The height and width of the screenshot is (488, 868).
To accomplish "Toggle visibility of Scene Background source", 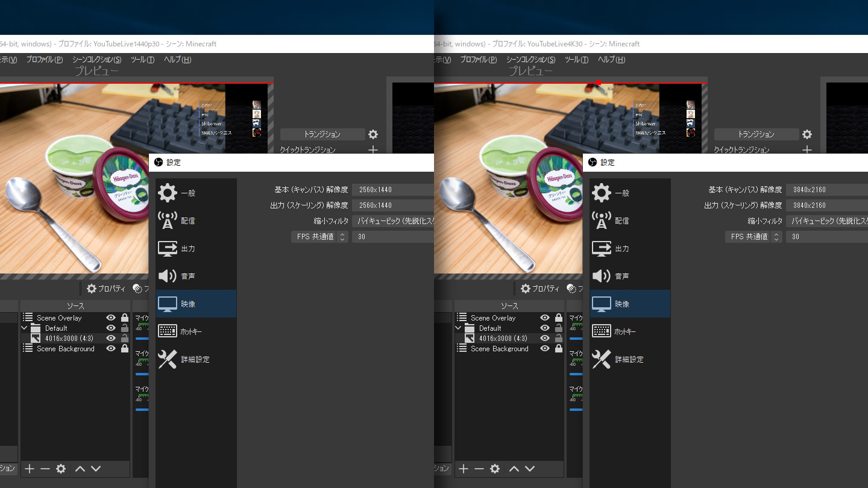I will pos(110,348).
